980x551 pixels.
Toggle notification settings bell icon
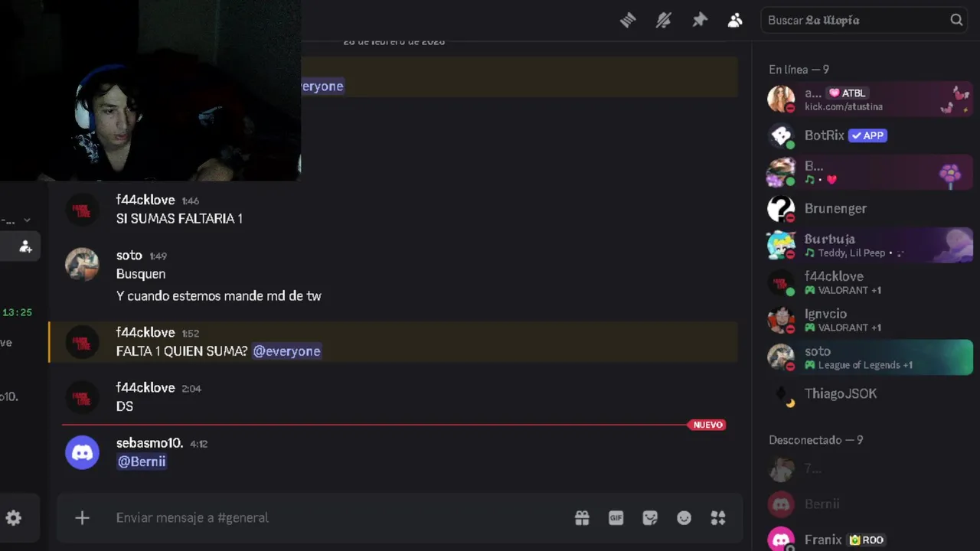664,21
